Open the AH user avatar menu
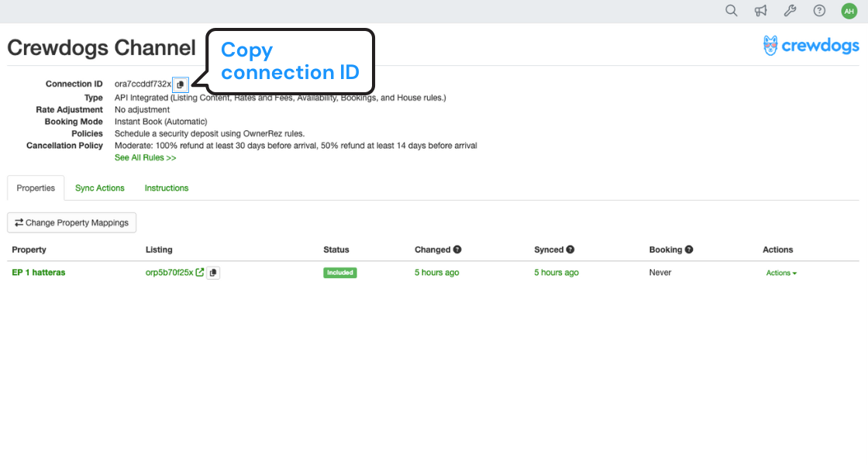Image resolution: width=868 pixels, height=465 pixels. 849,11
